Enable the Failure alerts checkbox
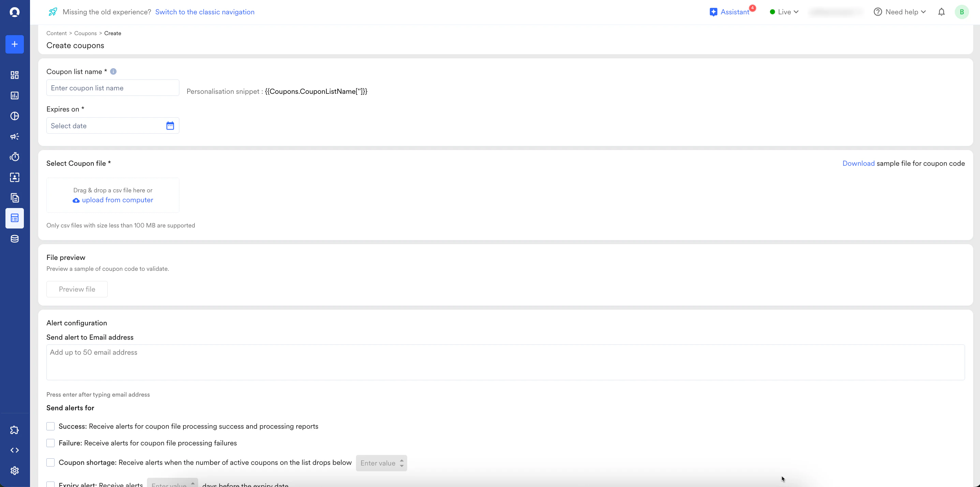The height and width of the screenshot is (487, 980). click(50, 443)
